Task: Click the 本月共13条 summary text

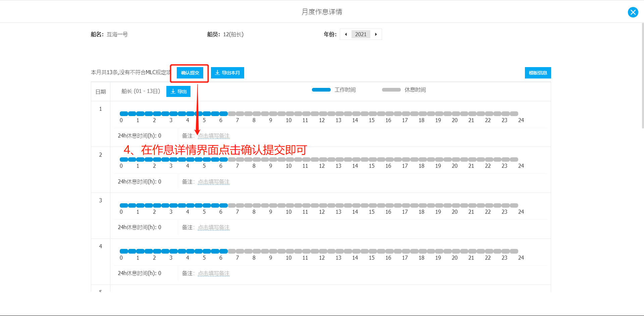Action: (x=131, y=72)
